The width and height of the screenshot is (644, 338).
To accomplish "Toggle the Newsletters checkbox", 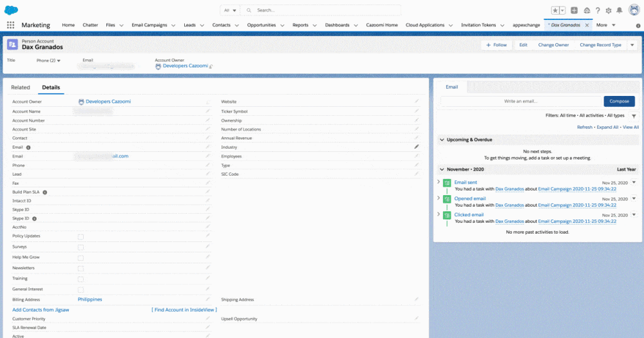I will click(x=80, y=268).
